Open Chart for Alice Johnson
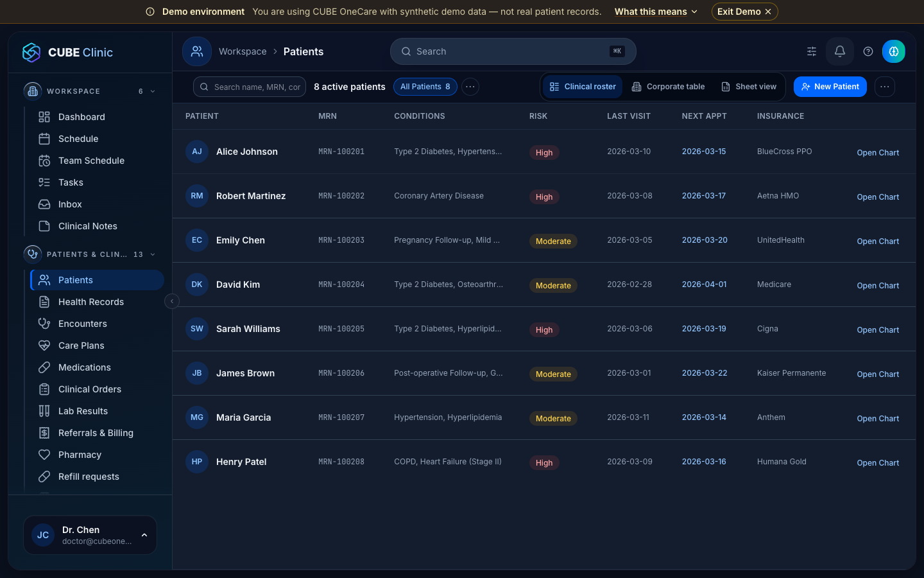Image resolution: width=924 pixels, height=578 pixels. tap(878, 153)
